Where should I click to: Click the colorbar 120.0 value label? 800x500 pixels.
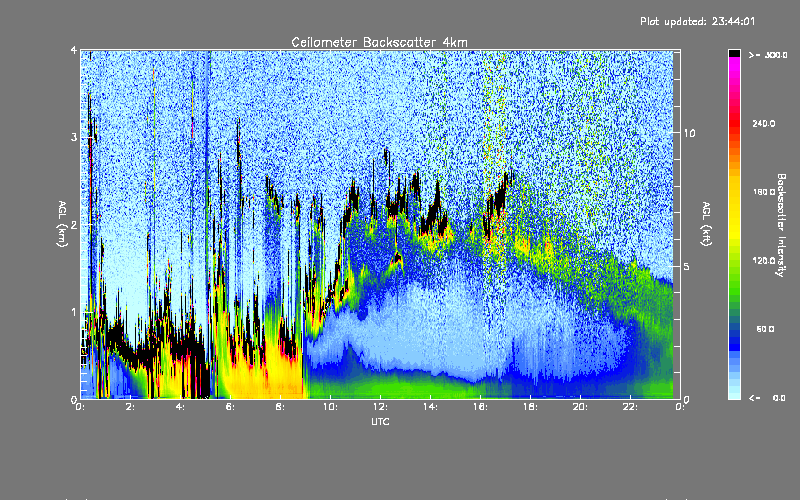[x=764, y=261]
